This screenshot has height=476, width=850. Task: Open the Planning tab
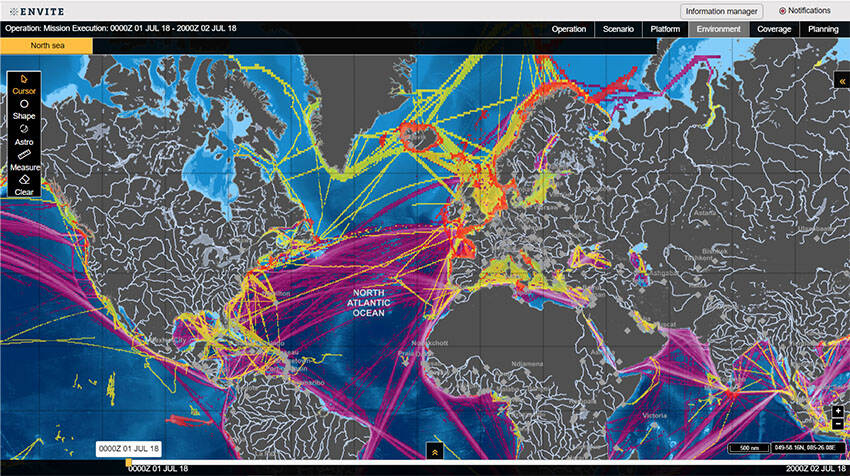pos(823,29)
